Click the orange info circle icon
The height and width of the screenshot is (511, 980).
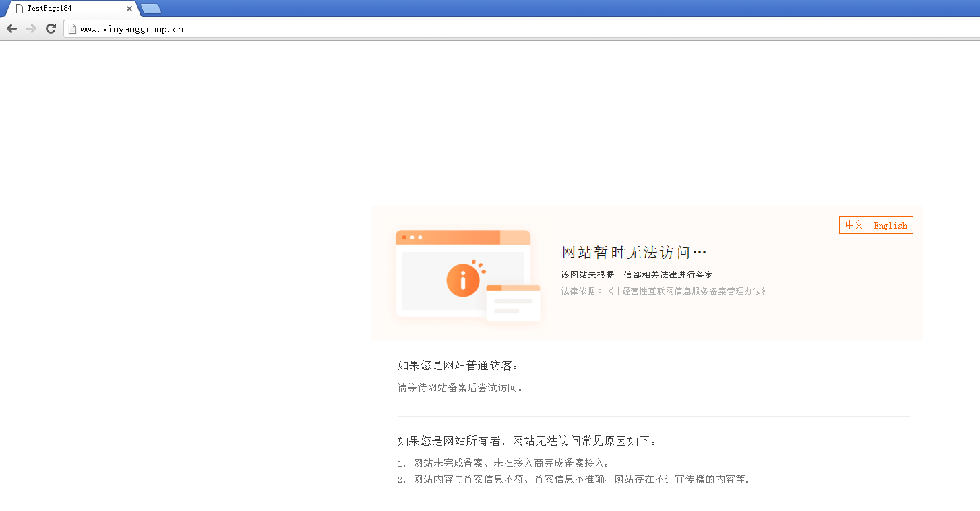(x=462, y=280)
